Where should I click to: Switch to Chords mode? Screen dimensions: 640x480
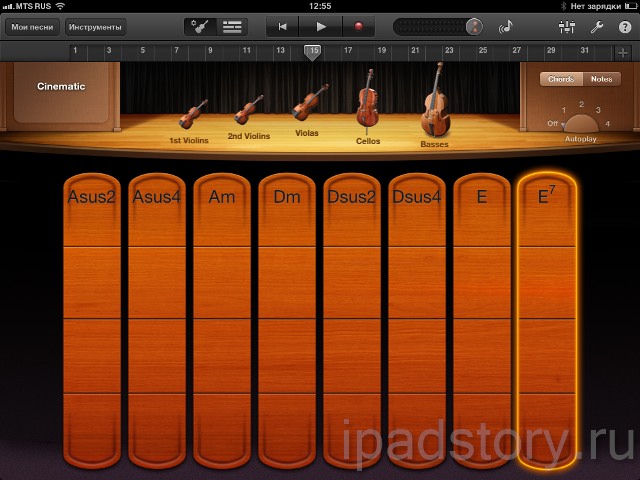click(561, 79)
